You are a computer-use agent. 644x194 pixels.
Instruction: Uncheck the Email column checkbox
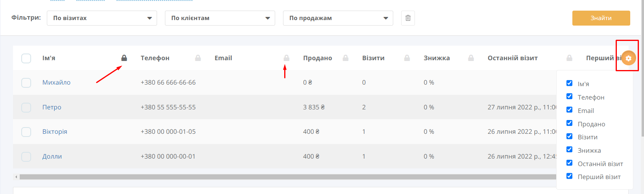coord(569,110)
